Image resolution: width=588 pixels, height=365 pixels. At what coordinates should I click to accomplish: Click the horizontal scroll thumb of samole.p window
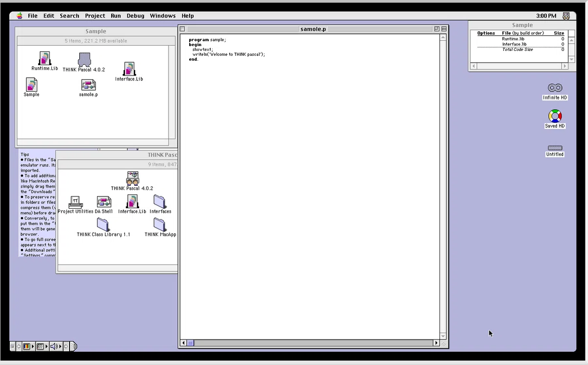tap(191, 343)
